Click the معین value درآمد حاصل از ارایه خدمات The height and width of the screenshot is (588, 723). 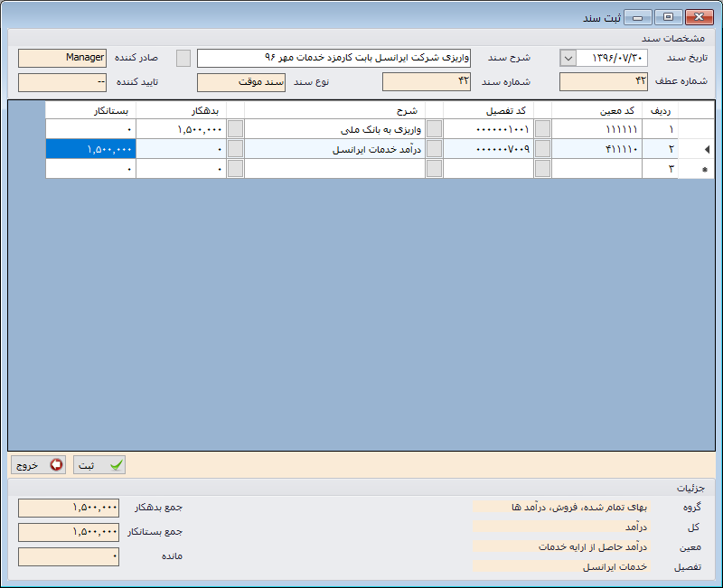coord(561,546)
